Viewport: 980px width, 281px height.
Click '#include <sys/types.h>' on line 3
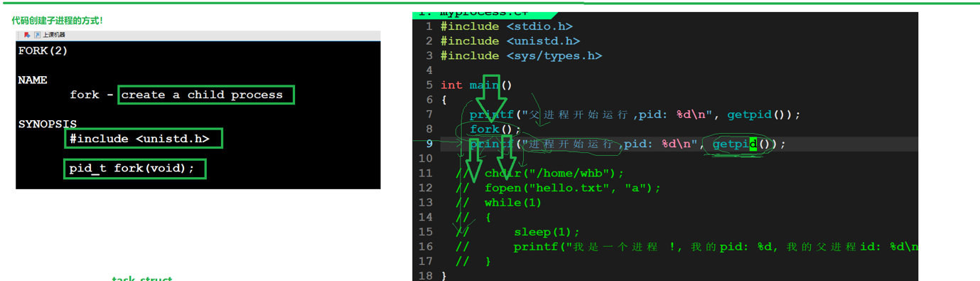click(521, 55)
